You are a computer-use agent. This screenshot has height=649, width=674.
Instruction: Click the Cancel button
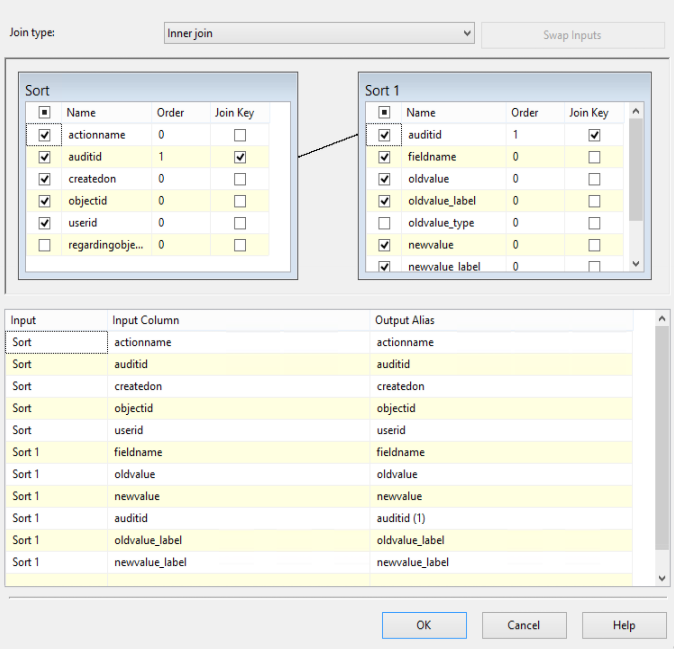pos(524,625)
